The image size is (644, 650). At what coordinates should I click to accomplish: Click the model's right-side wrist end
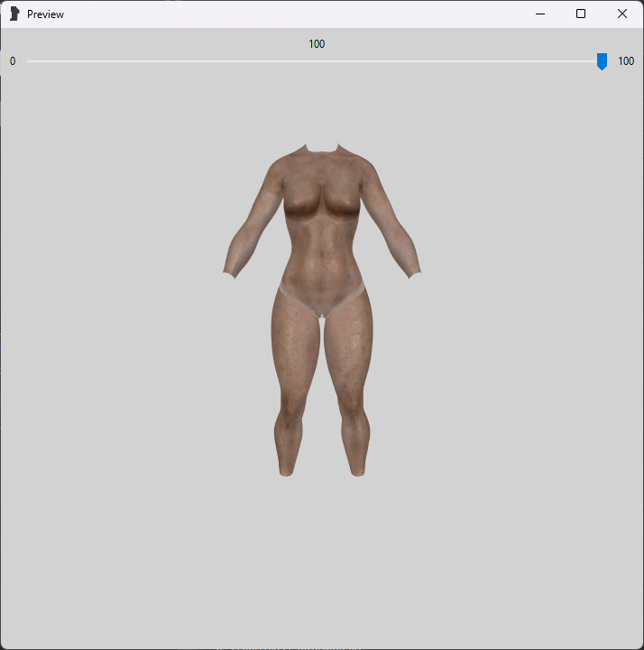click(x=414, y=270)
